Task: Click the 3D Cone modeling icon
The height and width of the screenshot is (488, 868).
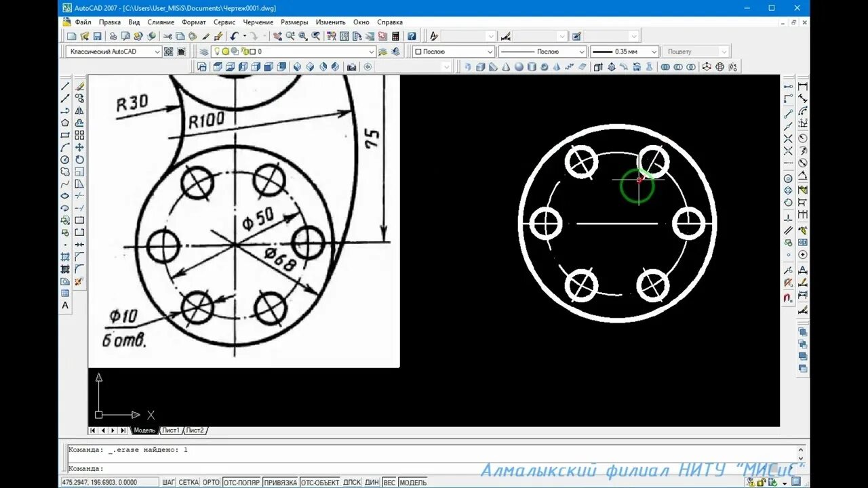Action: click(x=506, y=66)
